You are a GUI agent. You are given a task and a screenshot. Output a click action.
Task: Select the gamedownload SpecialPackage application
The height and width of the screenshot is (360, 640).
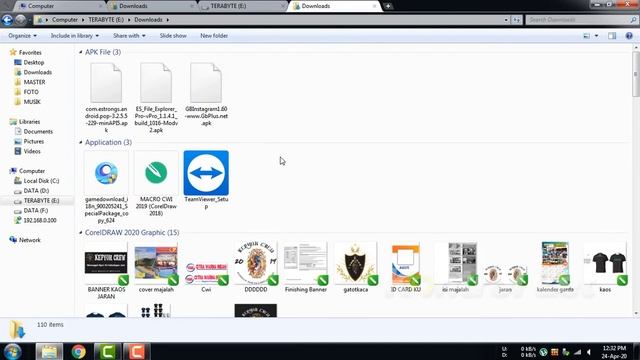tap(106, 187)
